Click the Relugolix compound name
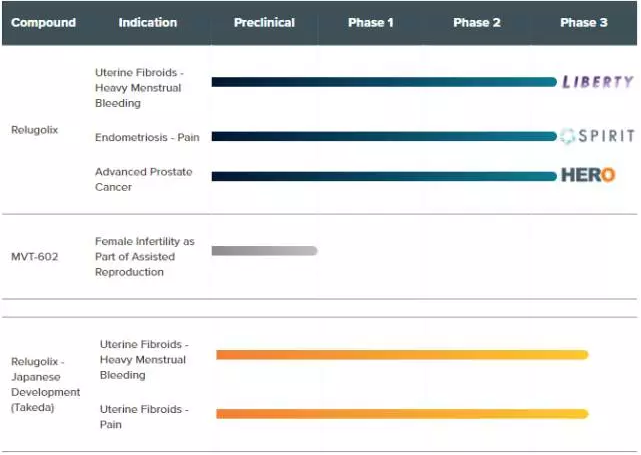The image size is (641, 455). [x=34, y=130]
